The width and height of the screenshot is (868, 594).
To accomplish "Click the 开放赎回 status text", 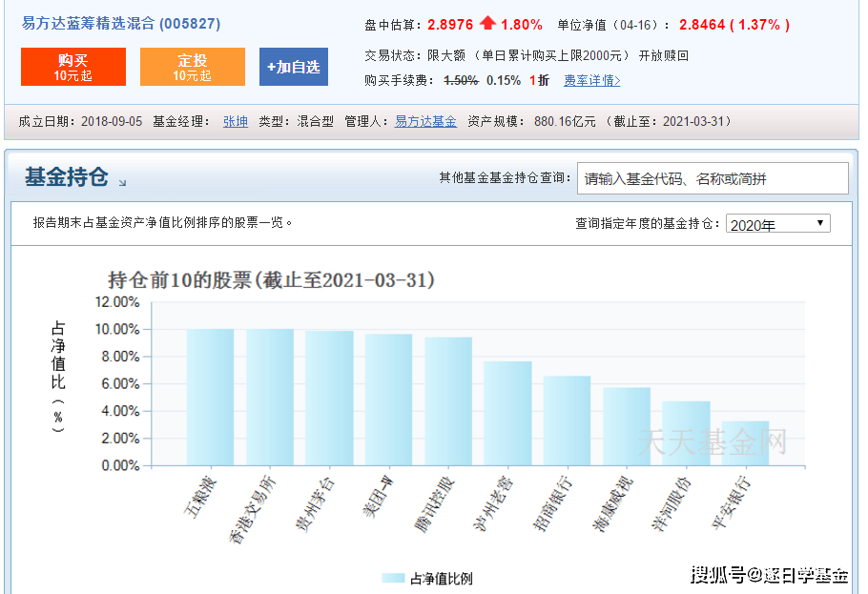I will pos(663,55).
